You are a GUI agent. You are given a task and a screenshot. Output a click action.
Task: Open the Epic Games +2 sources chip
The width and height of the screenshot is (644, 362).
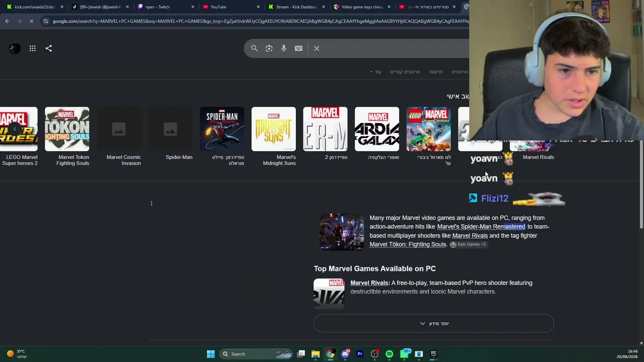point(468,244)
